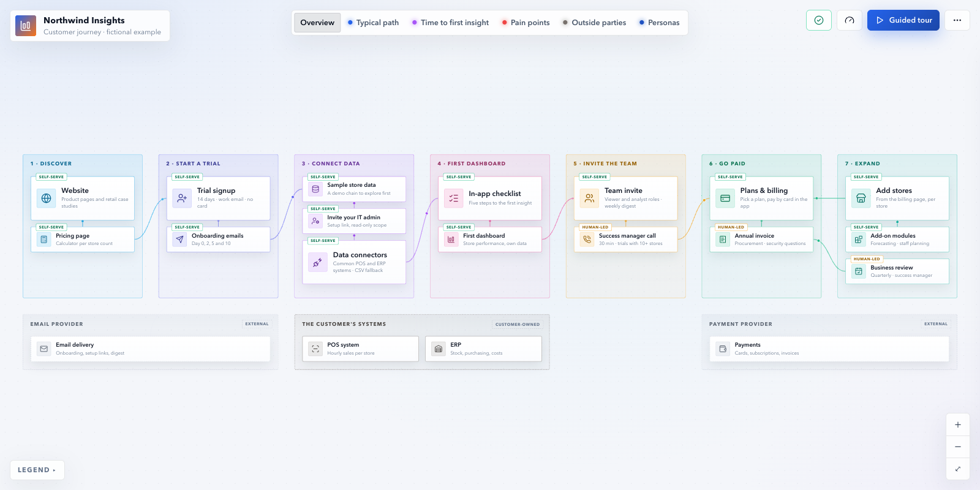
Task: Click the 'Team invite' title text
Action: [x=624, y=190]
